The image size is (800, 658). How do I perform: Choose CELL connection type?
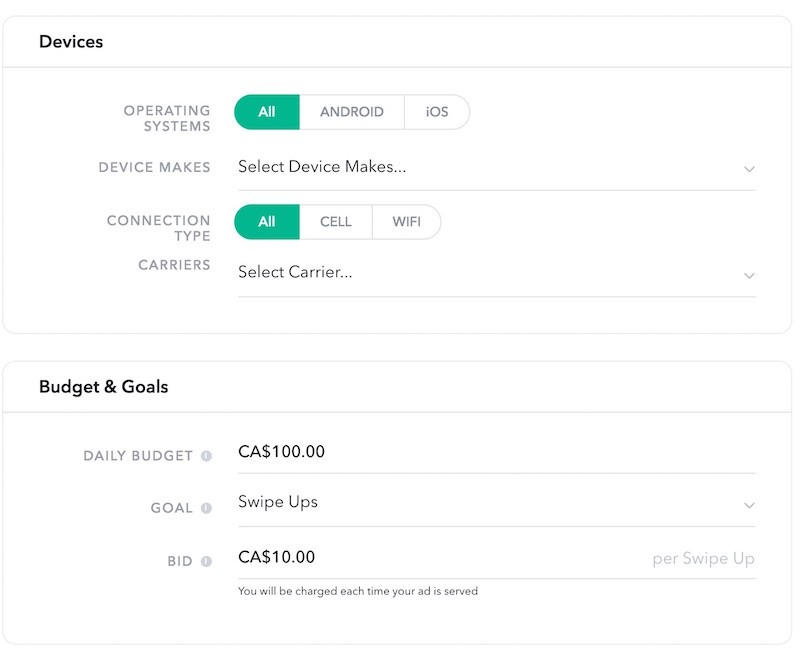click(336, 222)
